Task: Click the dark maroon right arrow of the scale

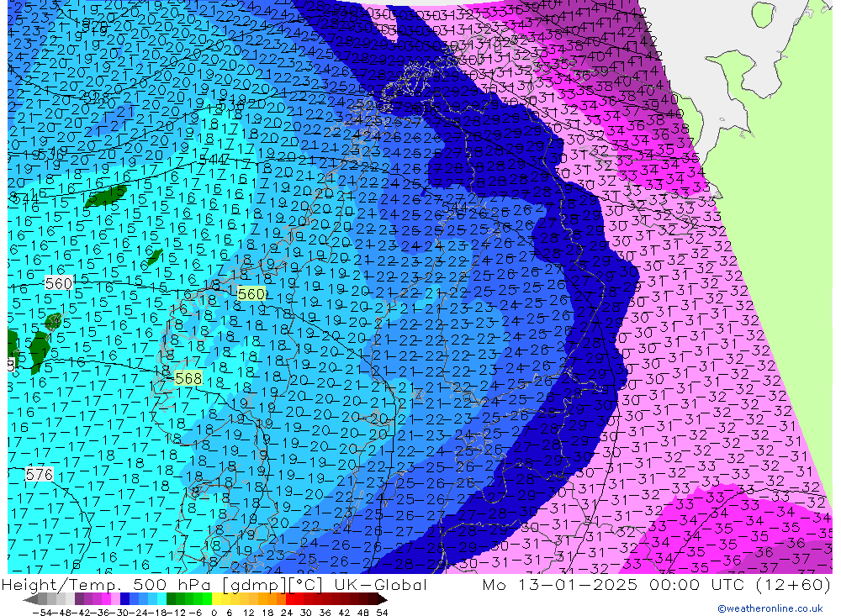Action: point(382,599)
